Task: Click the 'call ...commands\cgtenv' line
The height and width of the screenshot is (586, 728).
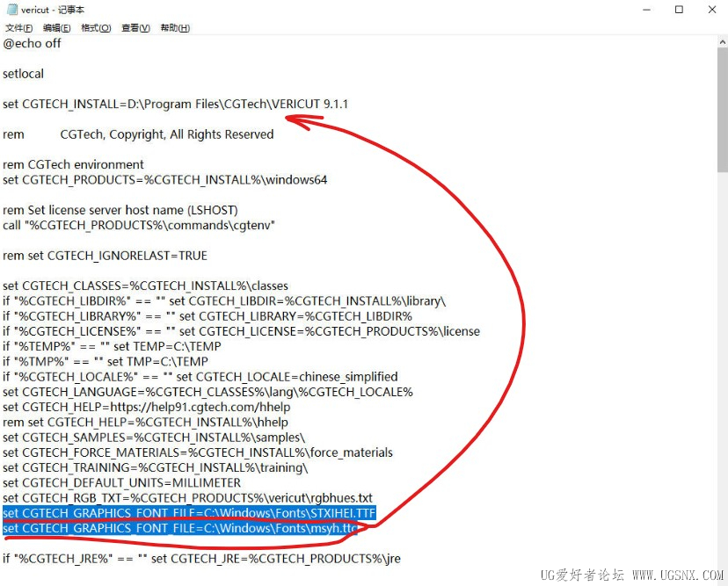Action: (x=139, y=226)
